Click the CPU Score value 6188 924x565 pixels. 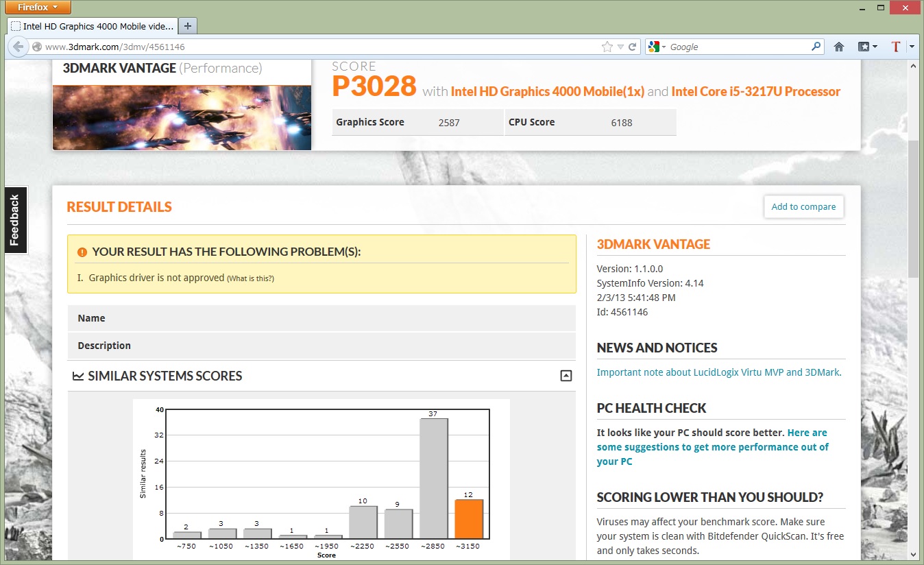pos(622,123)
